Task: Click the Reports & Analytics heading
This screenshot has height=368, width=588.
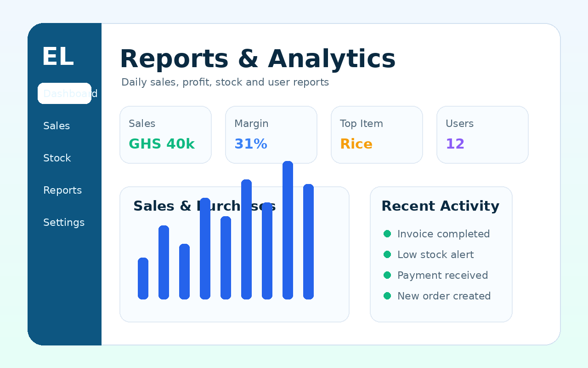Action: coord(257,59)
